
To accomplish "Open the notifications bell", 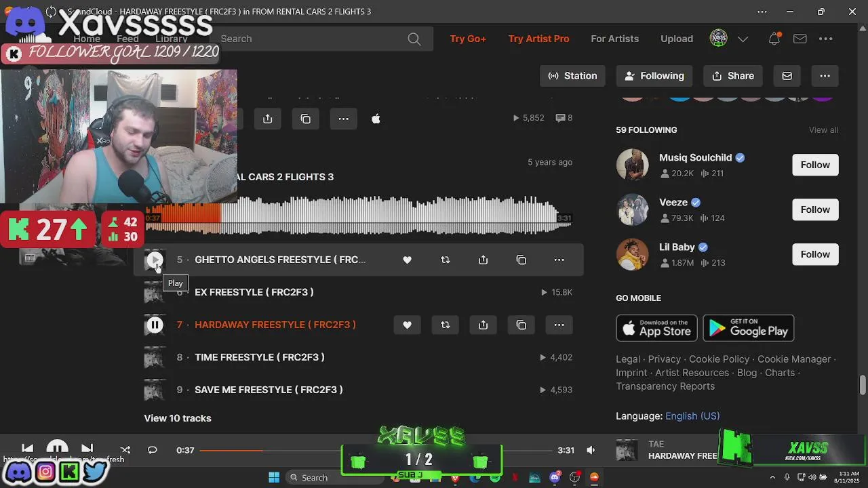I will click(x=774, y=39).
